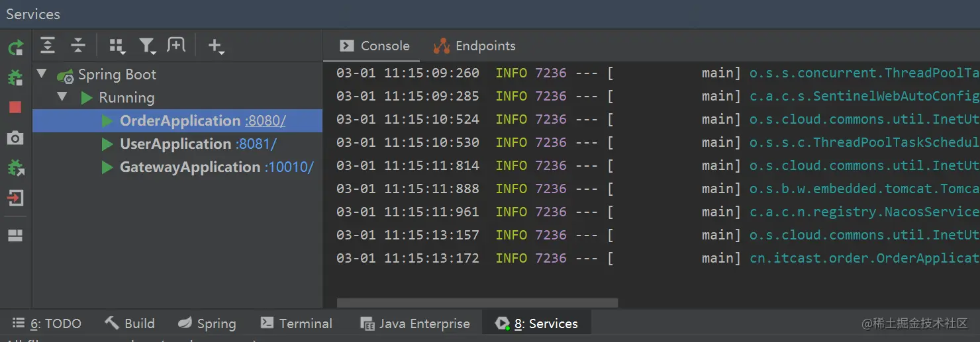980x342 pixels.
Task: Select the Running group label
Action: click(x=126, y=98)
